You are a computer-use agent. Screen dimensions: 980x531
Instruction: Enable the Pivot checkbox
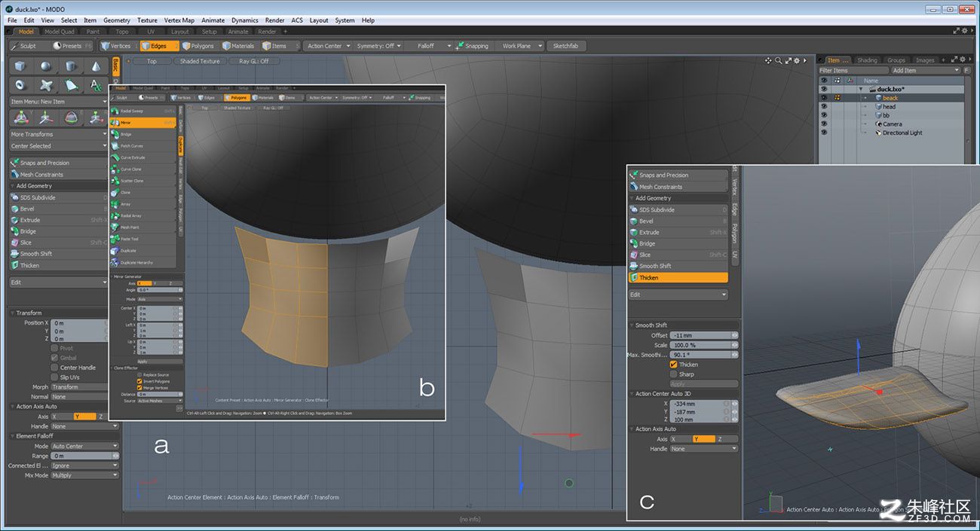click(x=54, y=348)
